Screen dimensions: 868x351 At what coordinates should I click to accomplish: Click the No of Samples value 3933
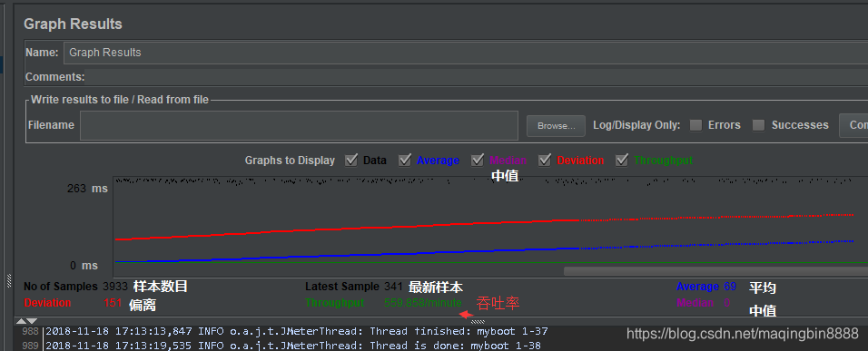point(115,287)
